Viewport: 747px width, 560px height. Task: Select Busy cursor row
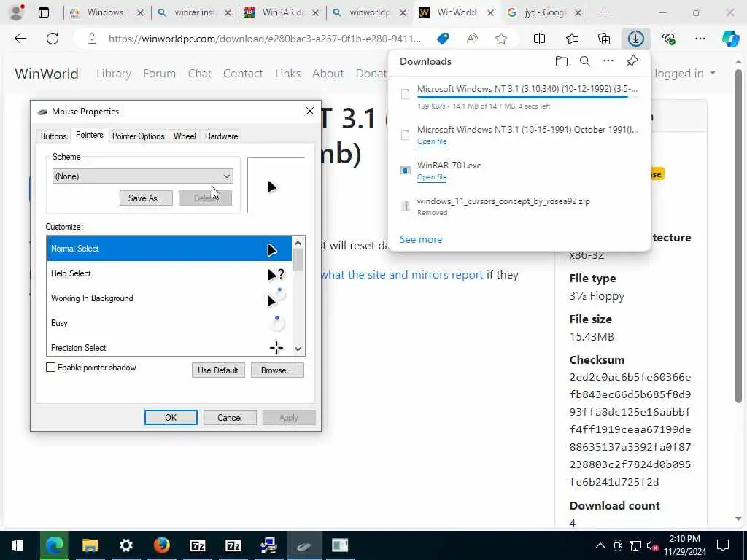pos(169,323)
